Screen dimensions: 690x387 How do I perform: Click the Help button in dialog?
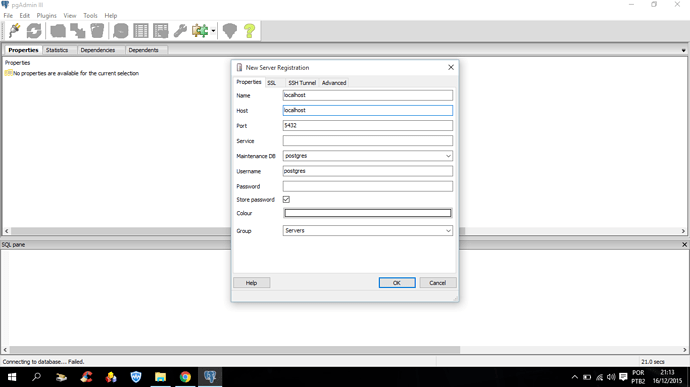[251, 283]
